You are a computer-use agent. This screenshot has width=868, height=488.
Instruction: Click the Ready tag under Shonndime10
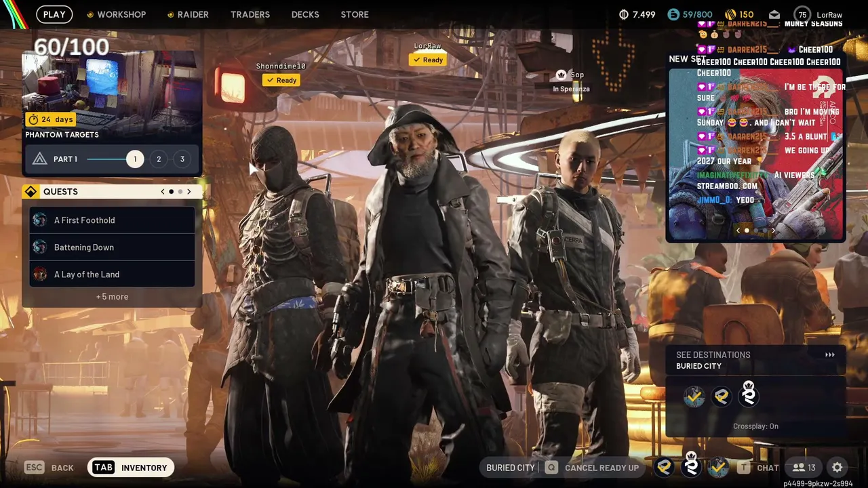point(281,80)
